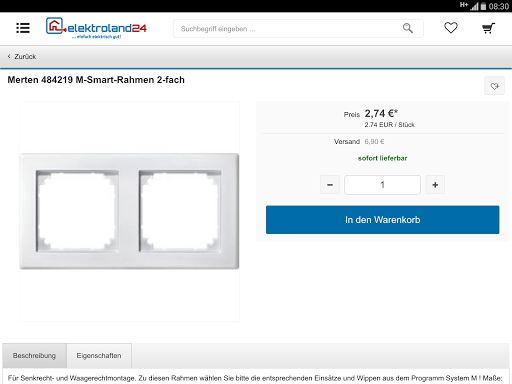Click the In den Warenkorb button
512x384 pixels.
click(x=382, y=220)
